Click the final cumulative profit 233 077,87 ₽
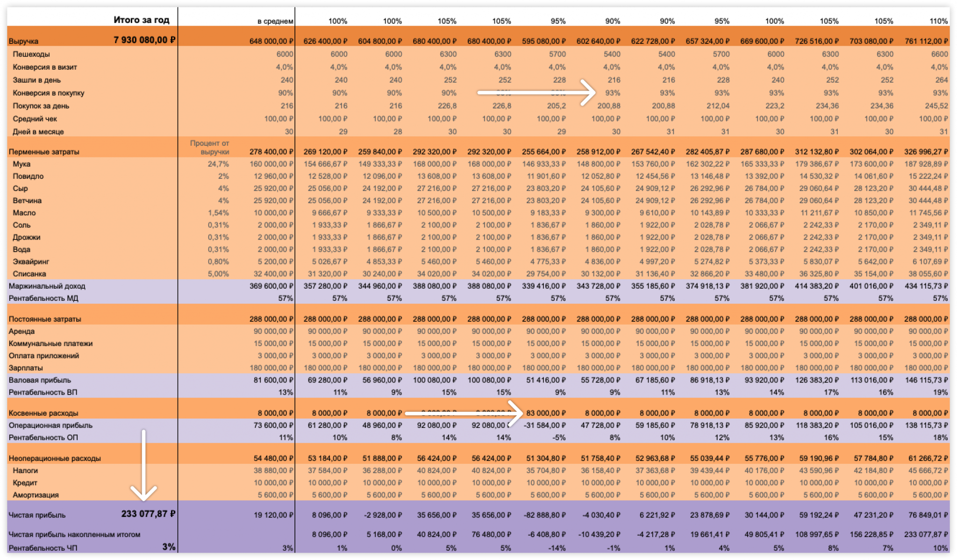957x560 pixels. pyautogui.click(x=926, y=534)
